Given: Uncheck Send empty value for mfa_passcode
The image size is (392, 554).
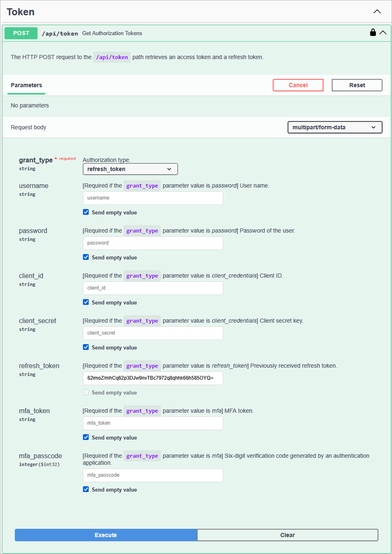Looking at the screenshot, I should [86, 490].
